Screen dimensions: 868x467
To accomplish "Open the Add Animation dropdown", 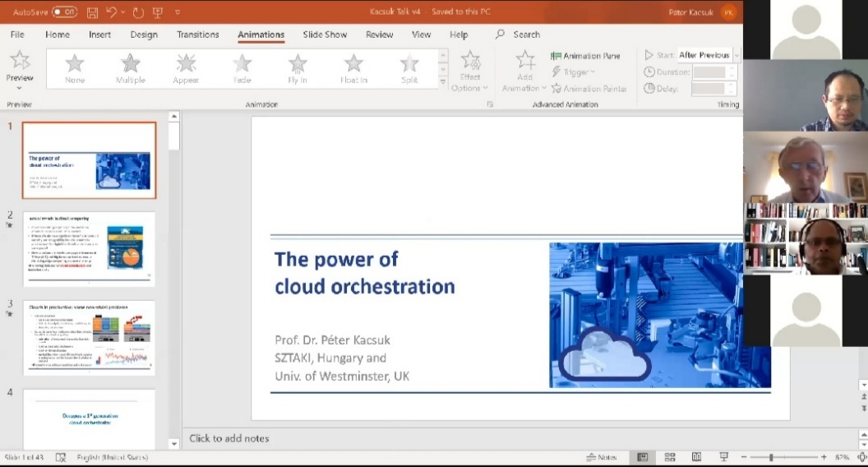I will 524,72.
